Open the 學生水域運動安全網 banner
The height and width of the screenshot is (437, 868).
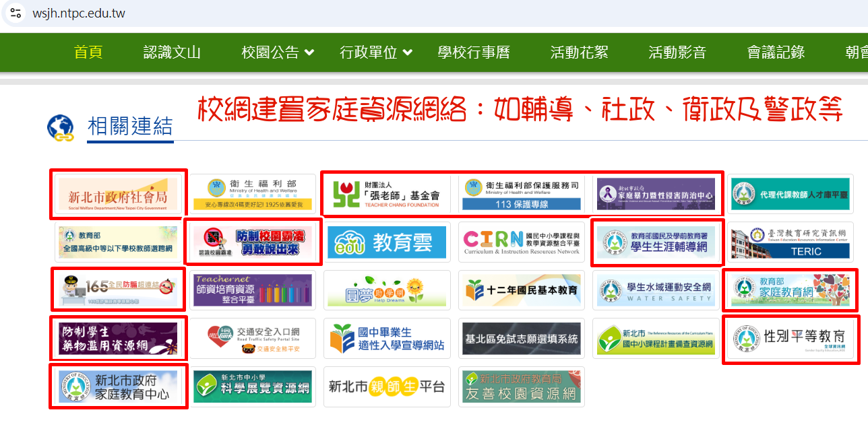tap(656, 290)
